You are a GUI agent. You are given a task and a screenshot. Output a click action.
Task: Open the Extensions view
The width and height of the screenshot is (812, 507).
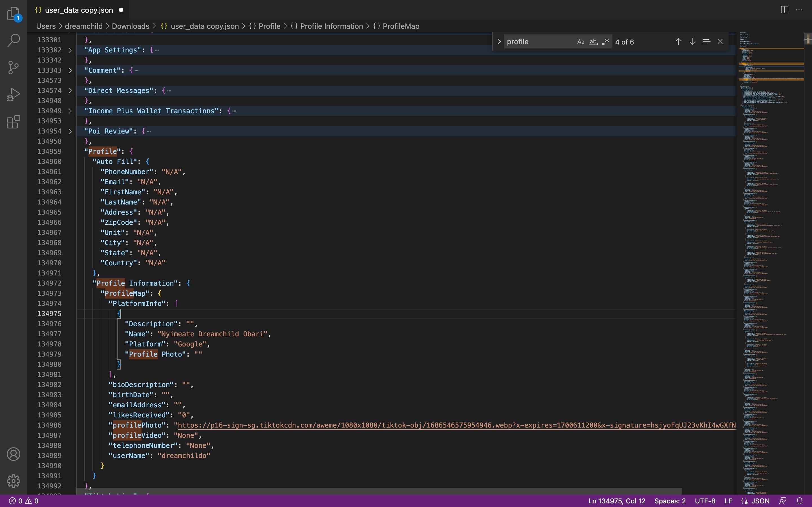point(14,121)
